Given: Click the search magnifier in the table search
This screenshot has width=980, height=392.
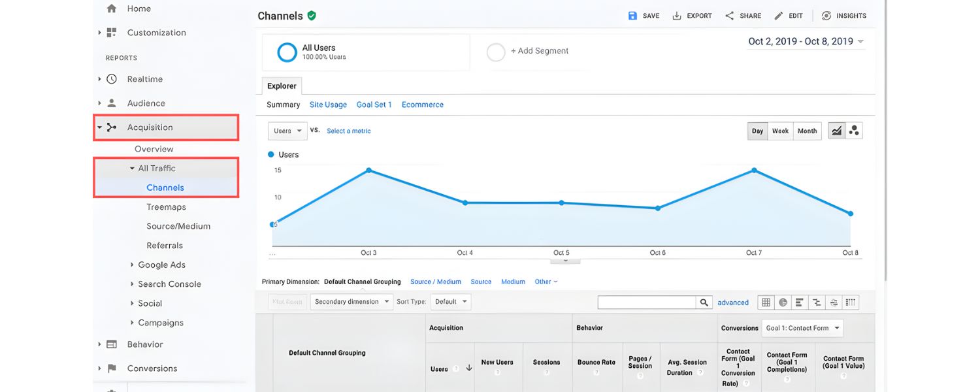Looking at the screenshot, I should pos(704,302).
